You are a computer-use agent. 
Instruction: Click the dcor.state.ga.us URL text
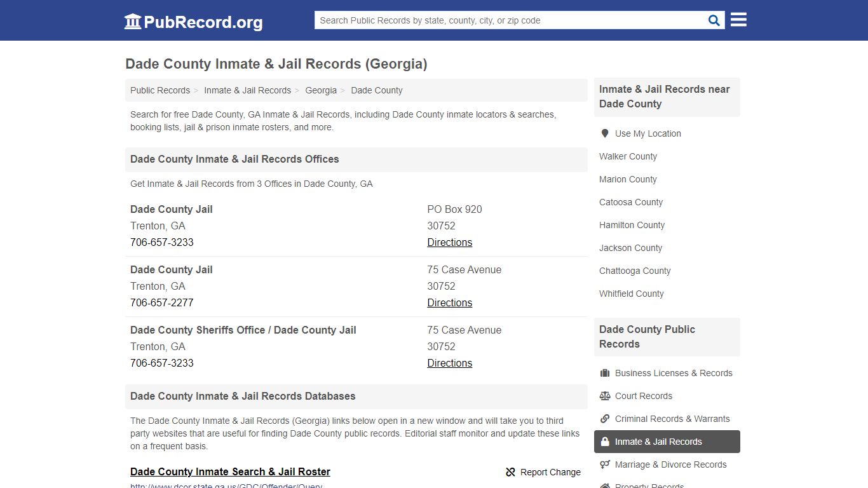tap(226, 485)
